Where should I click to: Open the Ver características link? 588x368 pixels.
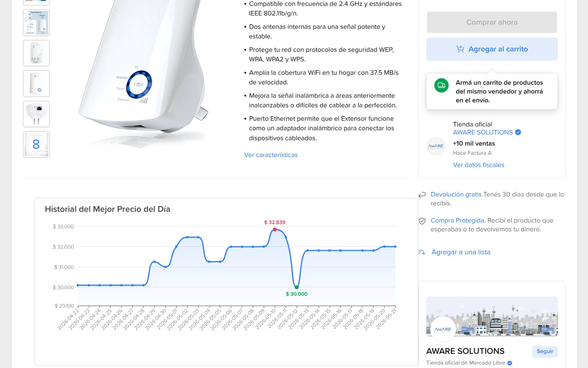pyautogui.click(x=271, y=155)
